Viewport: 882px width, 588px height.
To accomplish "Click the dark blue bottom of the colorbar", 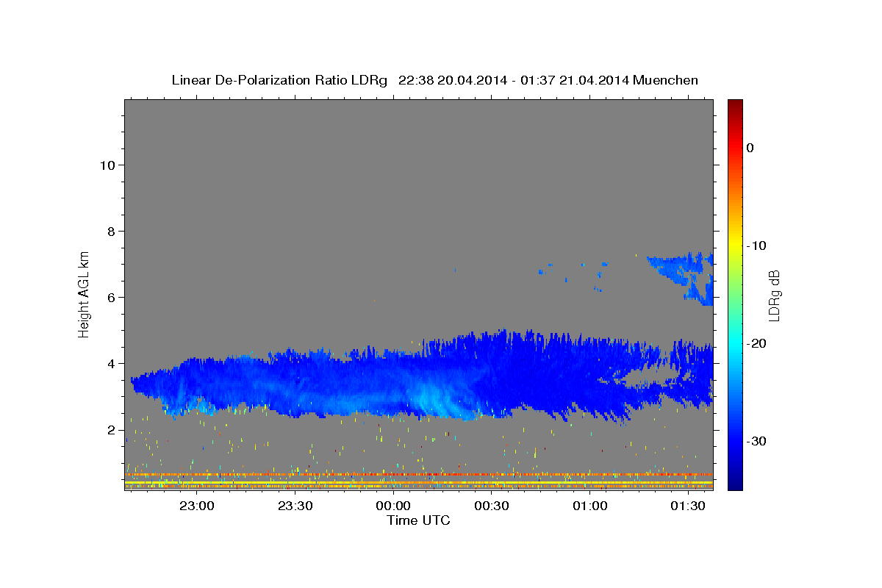I will click(x=735, y=482).
